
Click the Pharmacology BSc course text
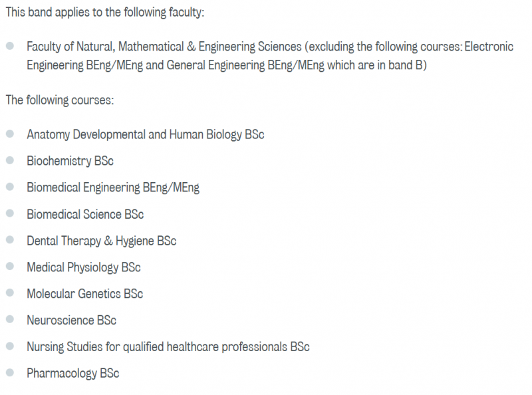click(73, 373)
